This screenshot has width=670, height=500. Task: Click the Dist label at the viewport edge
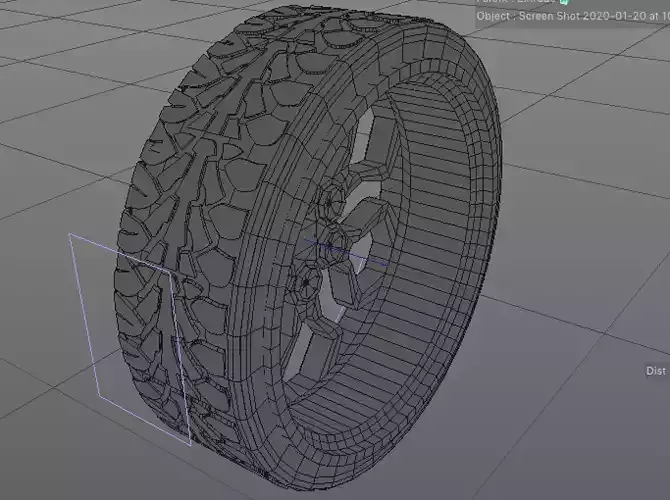(656, 371)
